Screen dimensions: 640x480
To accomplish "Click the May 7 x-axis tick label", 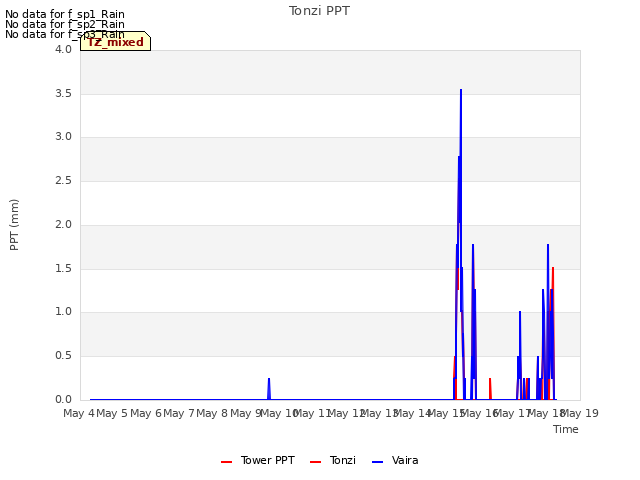I will pos(179,413).
